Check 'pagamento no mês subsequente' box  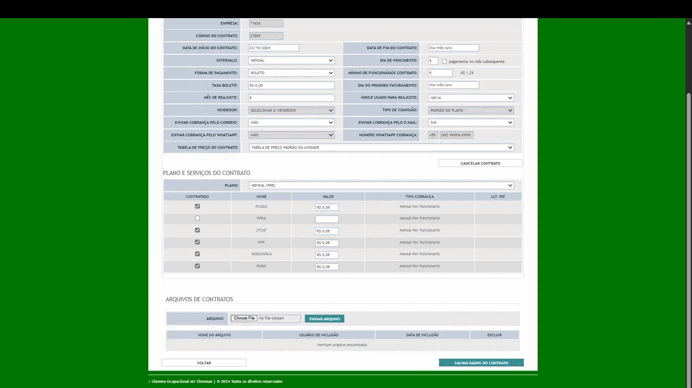coord(444,61)
